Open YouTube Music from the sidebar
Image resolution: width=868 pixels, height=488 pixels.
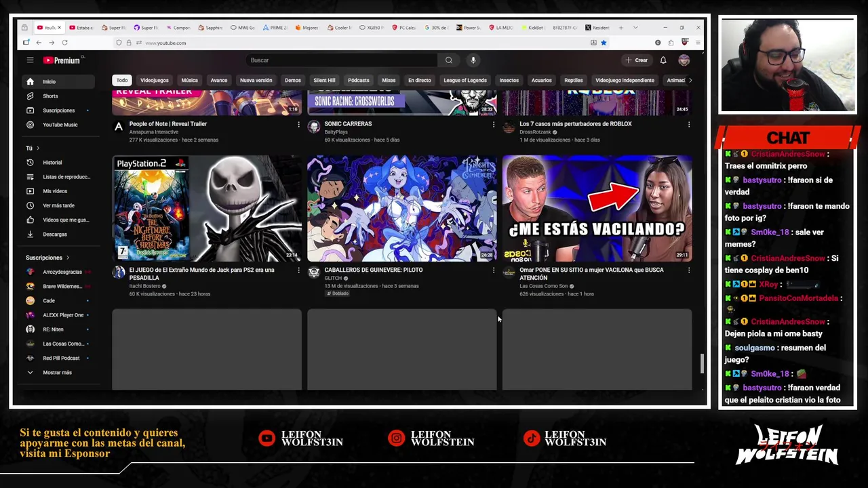(x=59, y=125)
